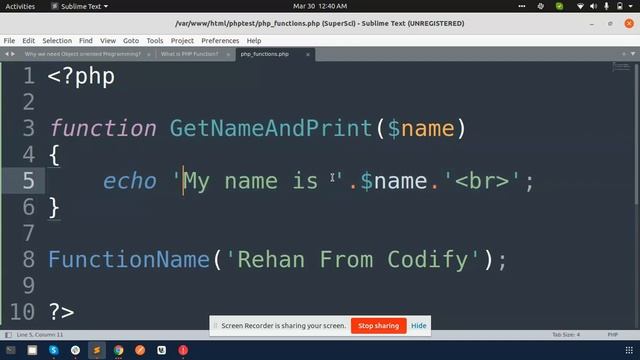The width and height of the screenshot is (640, 360).
Task: Click the three-dots tray indicator
Action: click(522, 6)
